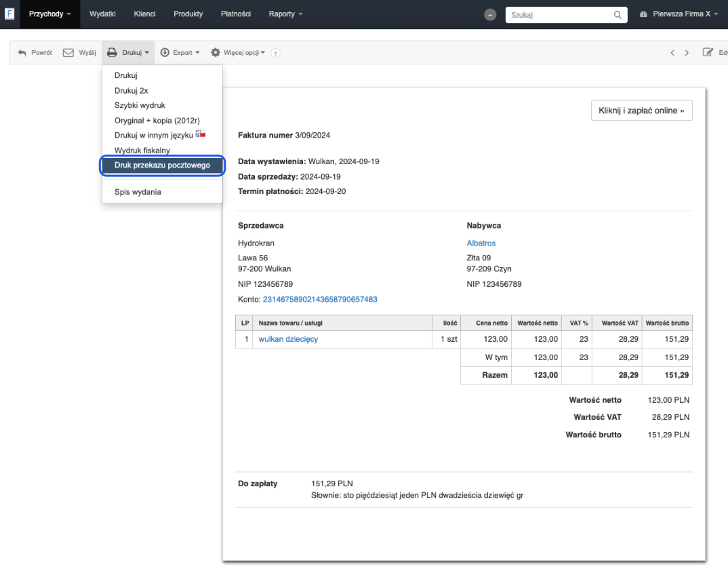Collapse the Drukuj dropdown

point(128,53)
